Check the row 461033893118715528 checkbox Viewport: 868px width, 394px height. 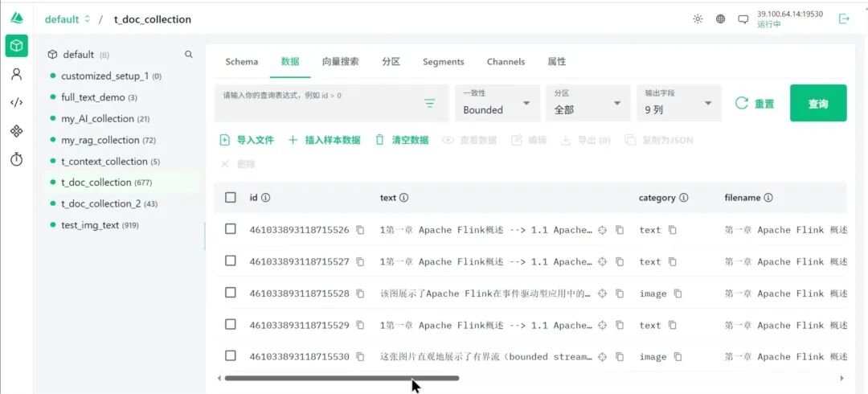[231, 293]
